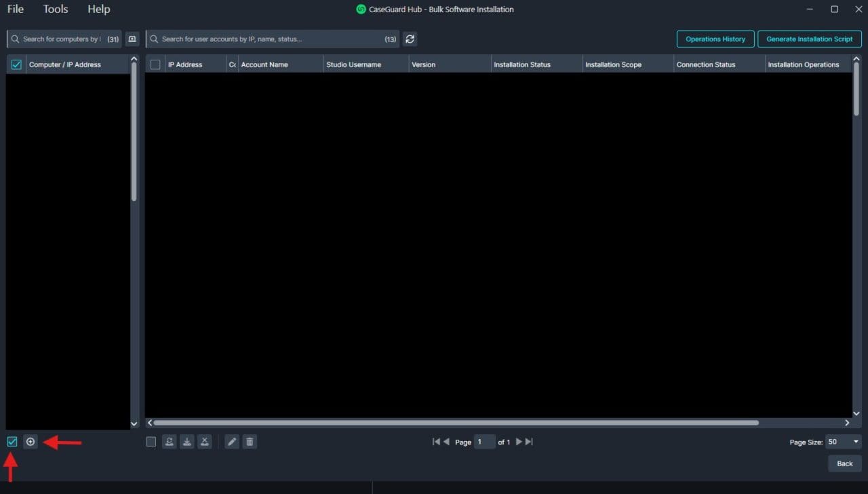Toggle the checkbox left of the add computer icon
868x494 pixels.
12,442
